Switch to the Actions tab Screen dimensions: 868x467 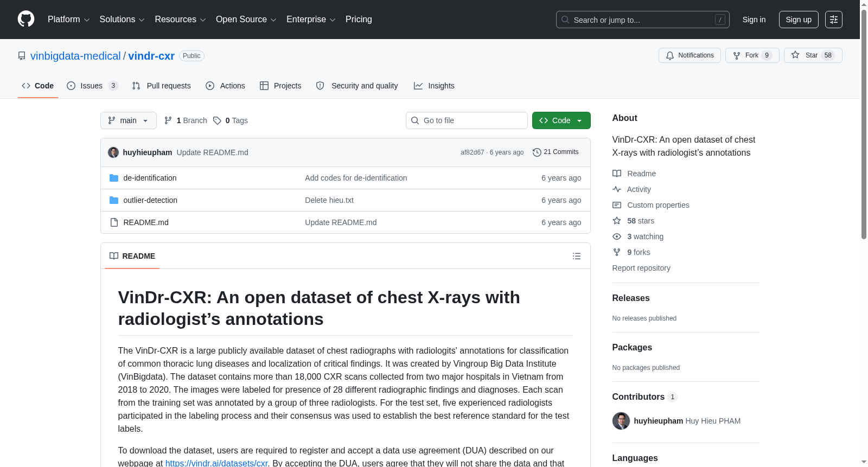[x=226, y=86]
